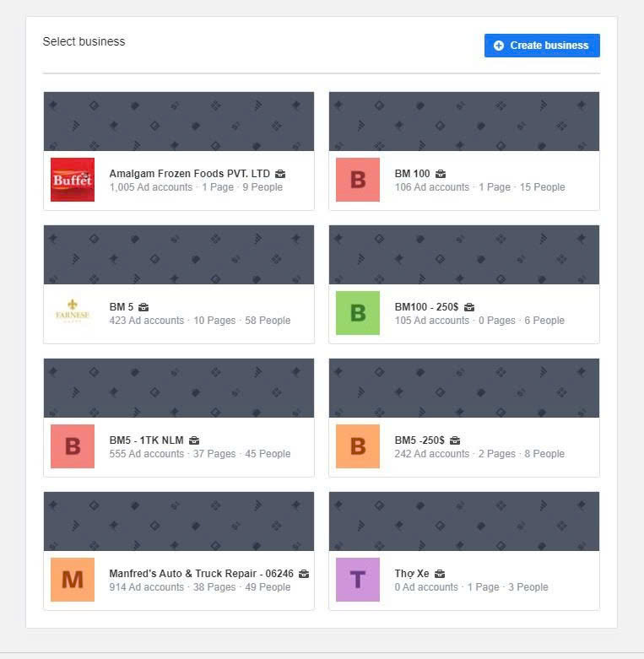Viewport: 644px width, 659px height.
Task: Click briefcase icon next to Amalgam Frozen Foods
Action: [x=280, y=174]
